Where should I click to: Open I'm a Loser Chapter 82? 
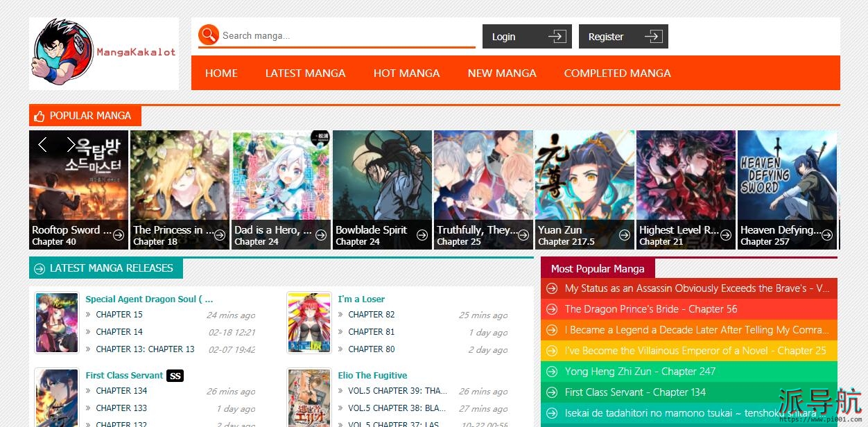click(372, 314)
